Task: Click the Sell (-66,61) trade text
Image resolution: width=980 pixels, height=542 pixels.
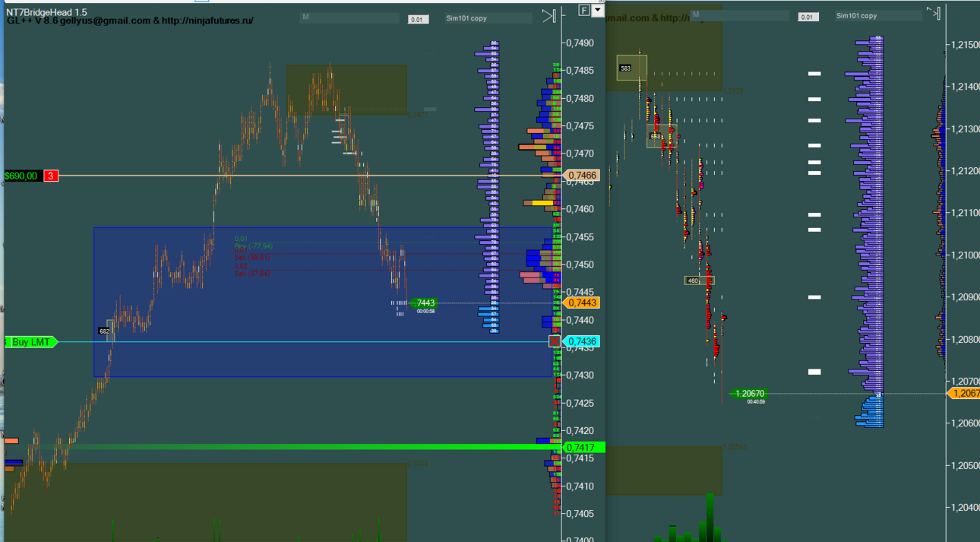Action: [252, 258]
